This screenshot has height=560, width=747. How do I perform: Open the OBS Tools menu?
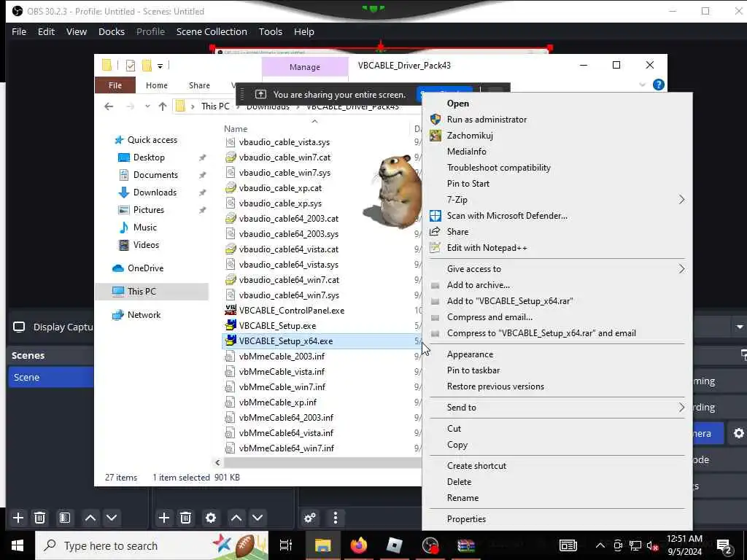pyautogui.click(x=270, y=31)
